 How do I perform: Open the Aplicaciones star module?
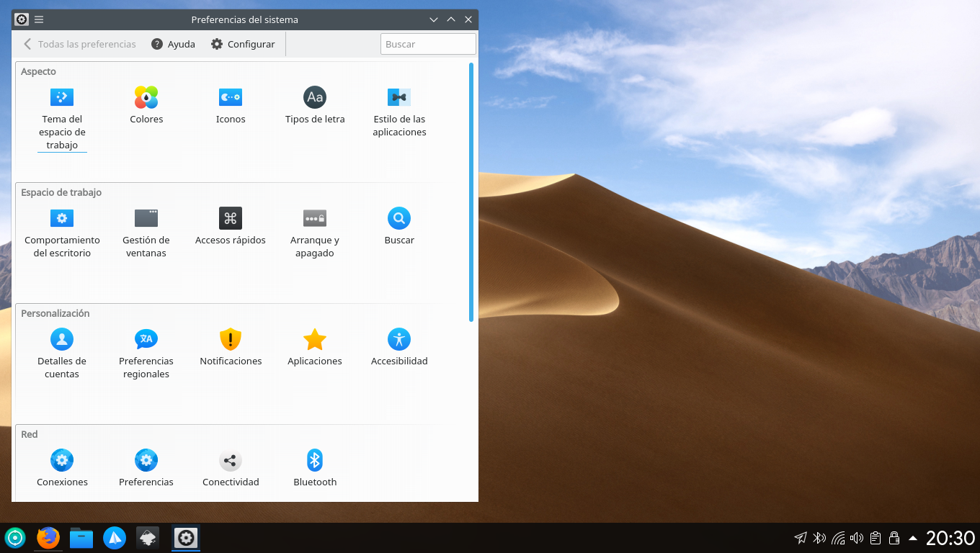coord(315,347)
